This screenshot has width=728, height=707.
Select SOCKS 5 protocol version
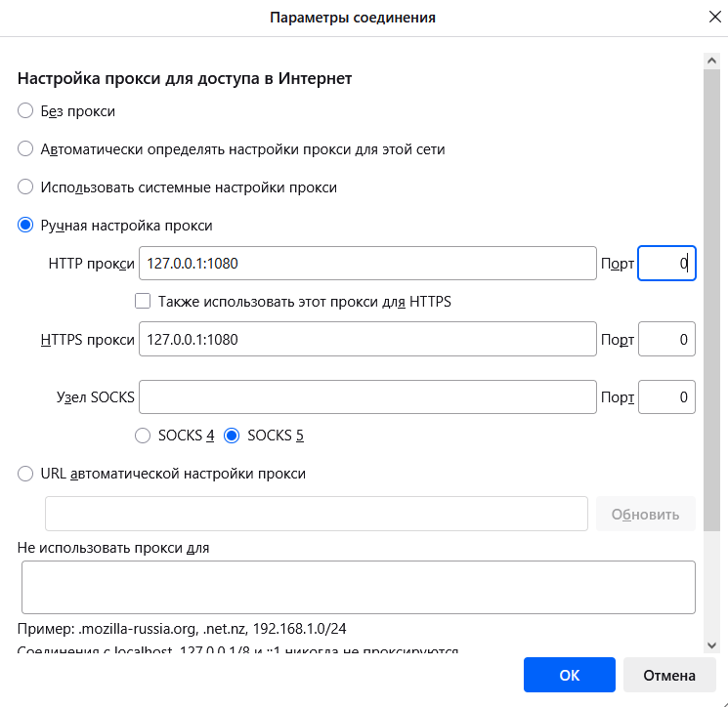pos(232,436)
